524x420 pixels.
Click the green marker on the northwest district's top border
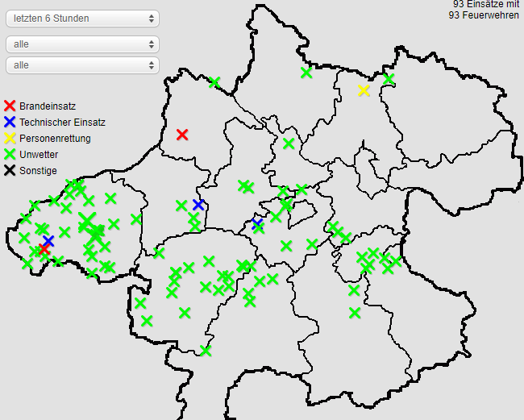(214, 82)
